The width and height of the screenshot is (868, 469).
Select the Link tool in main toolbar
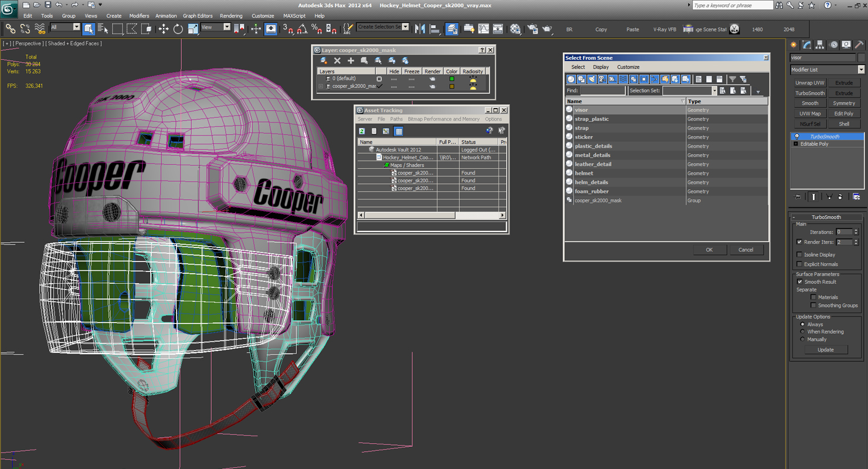11,29
